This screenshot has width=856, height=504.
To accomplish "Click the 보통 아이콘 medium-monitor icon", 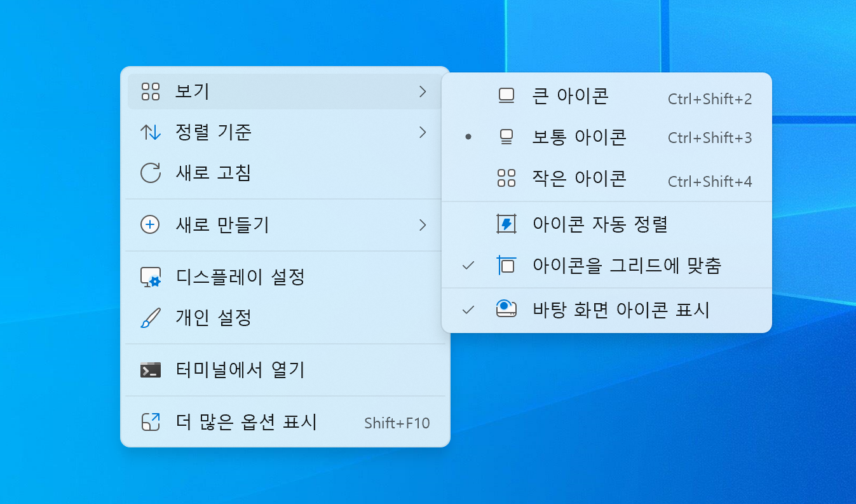I will coord(506,137).
